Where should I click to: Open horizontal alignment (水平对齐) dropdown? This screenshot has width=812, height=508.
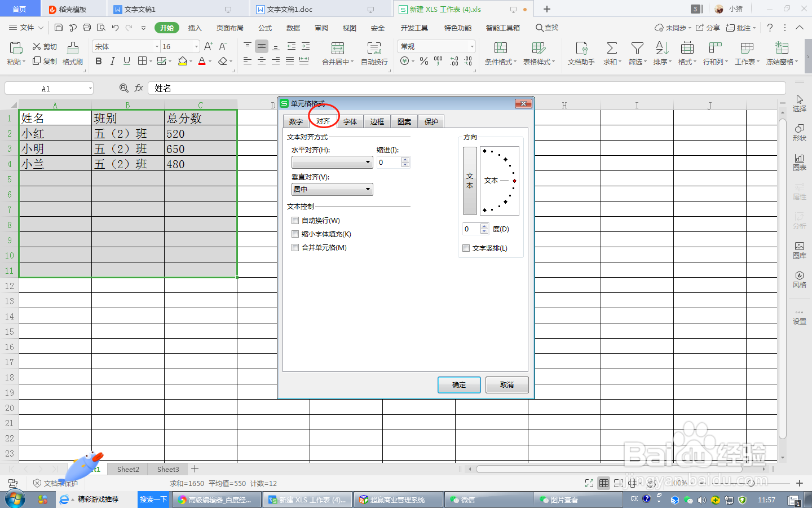coord(332,163)
